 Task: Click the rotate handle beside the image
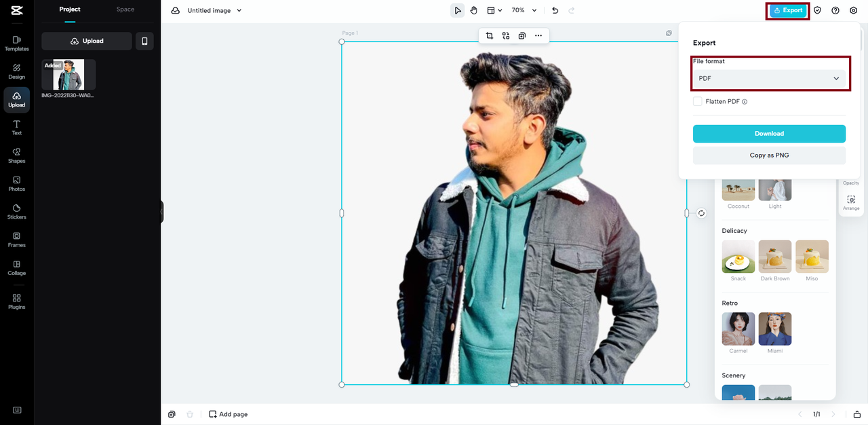click(701, 213)
